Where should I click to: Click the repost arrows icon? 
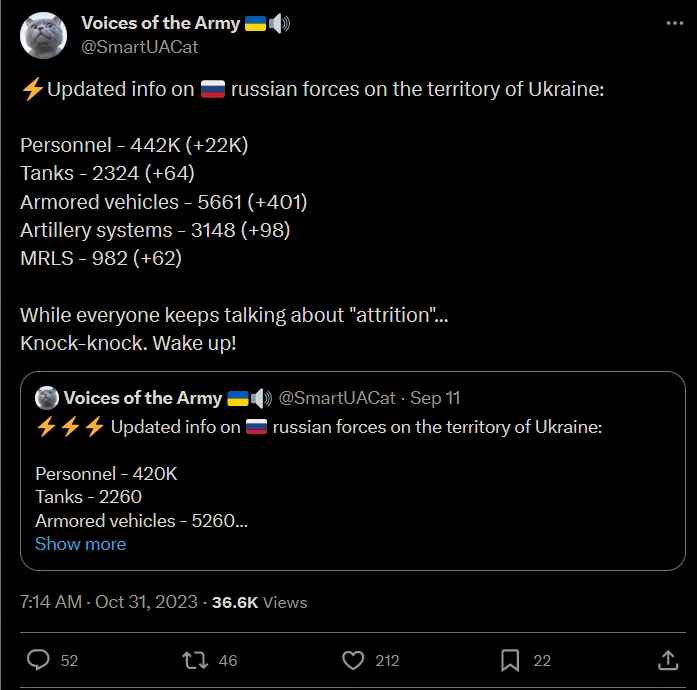click(194, 660)
